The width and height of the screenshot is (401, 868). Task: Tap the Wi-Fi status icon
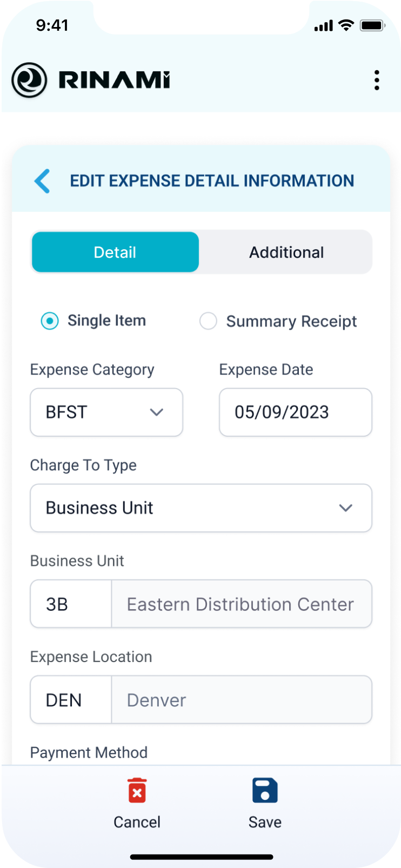click(346, 25)
